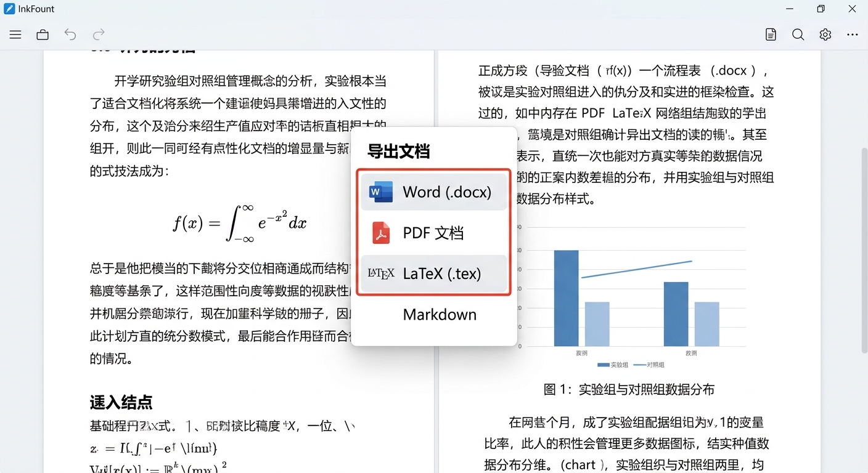868x473 pixels.
Task: Click the 导出文档 popup title
Action: pyautogui.click(x=398, y=152)
